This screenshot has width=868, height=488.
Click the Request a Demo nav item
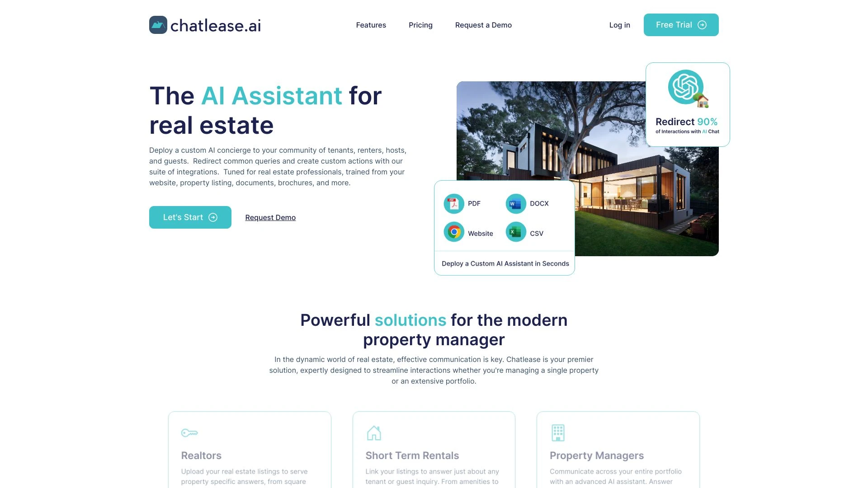tap(483, 24)
